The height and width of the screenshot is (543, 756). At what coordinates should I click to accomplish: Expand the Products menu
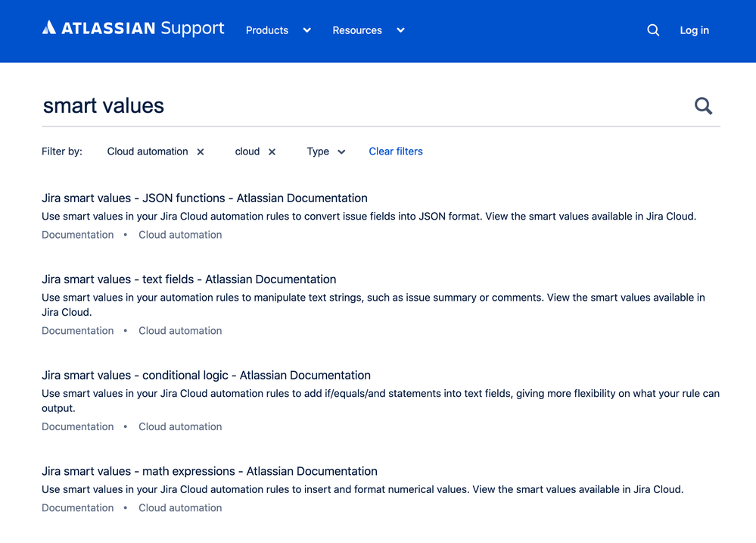pos(278,30)
